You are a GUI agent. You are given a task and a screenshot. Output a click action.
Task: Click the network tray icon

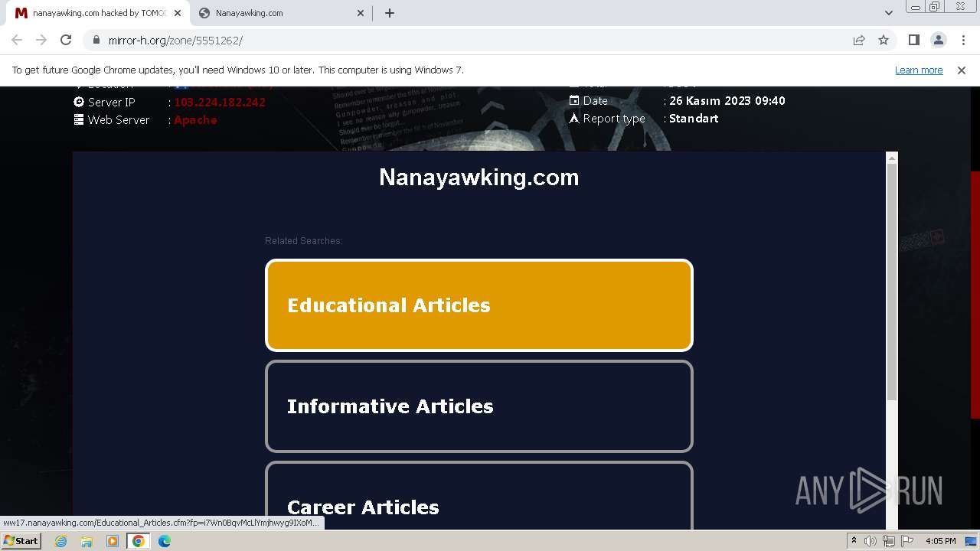tap(889, 541)
